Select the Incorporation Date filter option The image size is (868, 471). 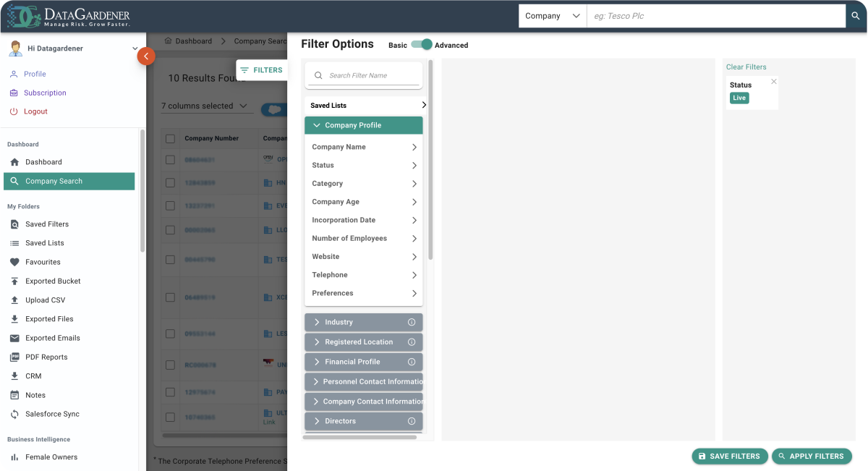(364, 220)
